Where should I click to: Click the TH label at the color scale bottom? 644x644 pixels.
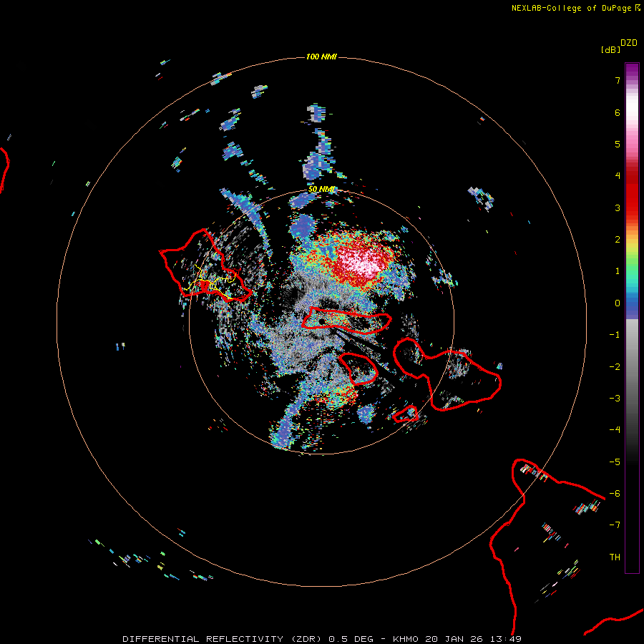(615, 557)
